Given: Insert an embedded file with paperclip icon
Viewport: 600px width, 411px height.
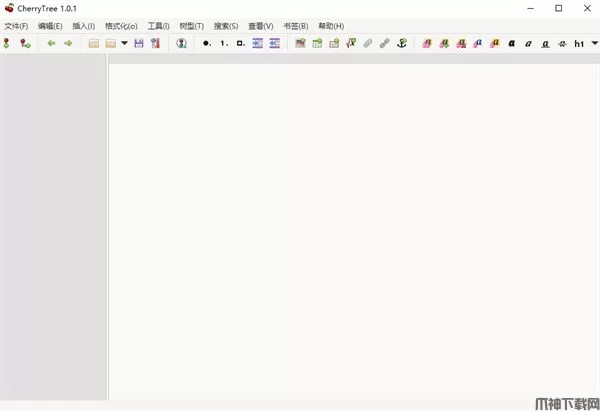Looking at the screenshot, I should [x=368, y=43].
